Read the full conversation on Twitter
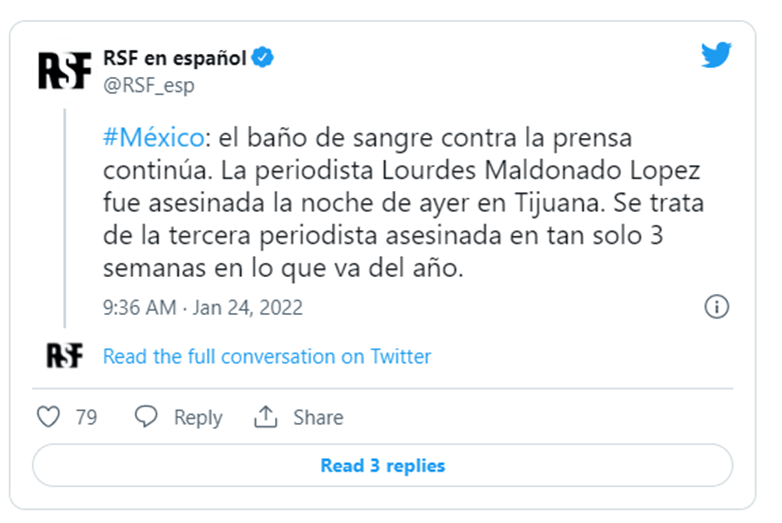 267,356
